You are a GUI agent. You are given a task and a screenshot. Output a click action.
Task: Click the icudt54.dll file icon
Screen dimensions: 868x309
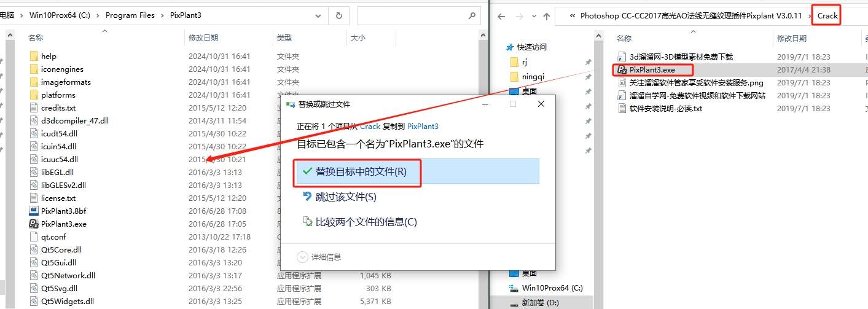34,133
